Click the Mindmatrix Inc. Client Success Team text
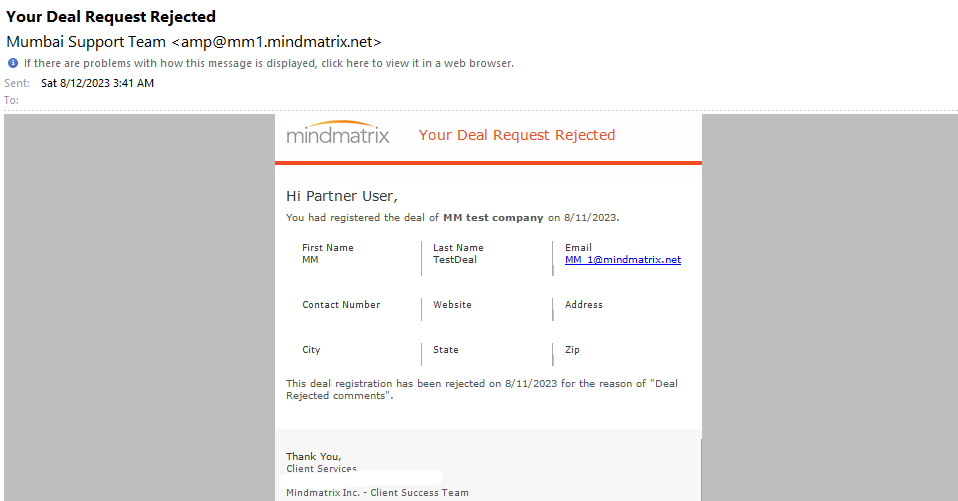958x501 pixels. pyautogui.click(x=377, y=492)
